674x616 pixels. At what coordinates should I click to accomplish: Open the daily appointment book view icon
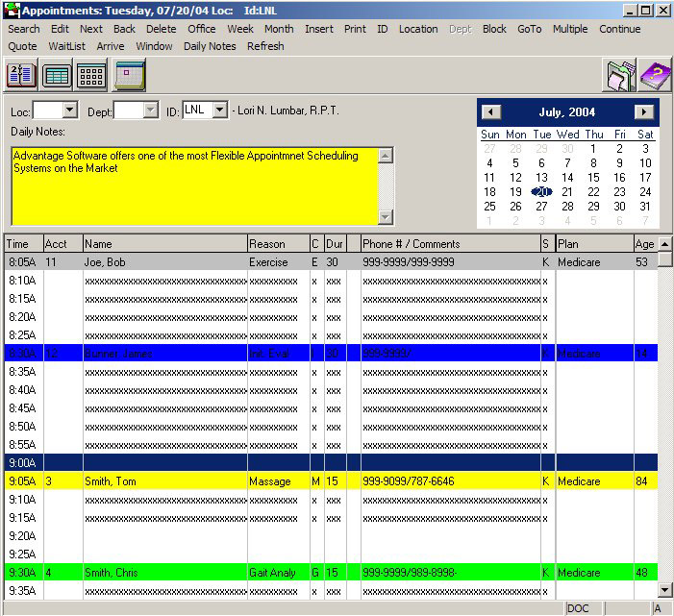tap(21, 75)
